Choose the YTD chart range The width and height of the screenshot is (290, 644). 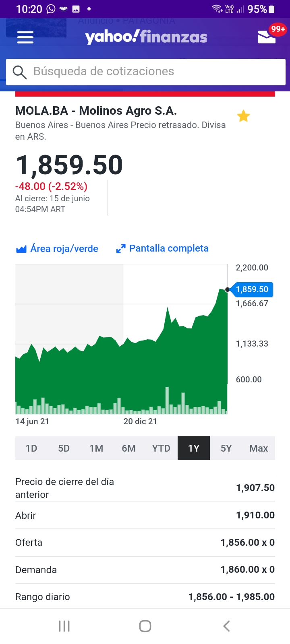(161, 448)
